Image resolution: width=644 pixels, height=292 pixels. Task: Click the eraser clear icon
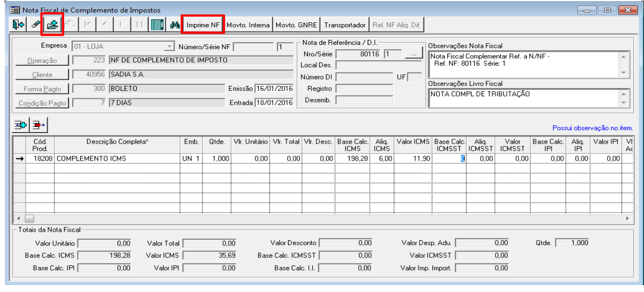tap(35, 25)
